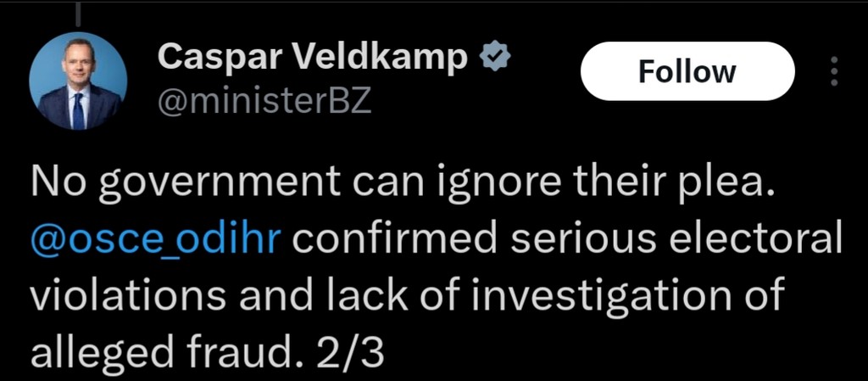Viewport: 868px width, 381px height.
Task: Open the three-dot more options menu
Action: click(x=833, y=72)
